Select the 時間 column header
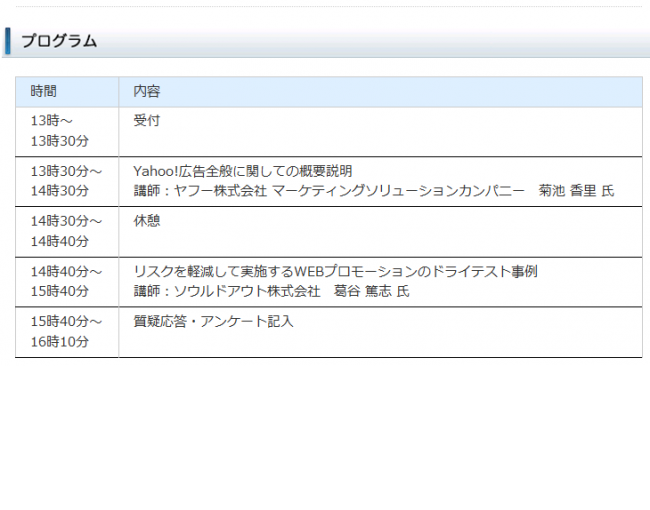 (x=67, y=92)
